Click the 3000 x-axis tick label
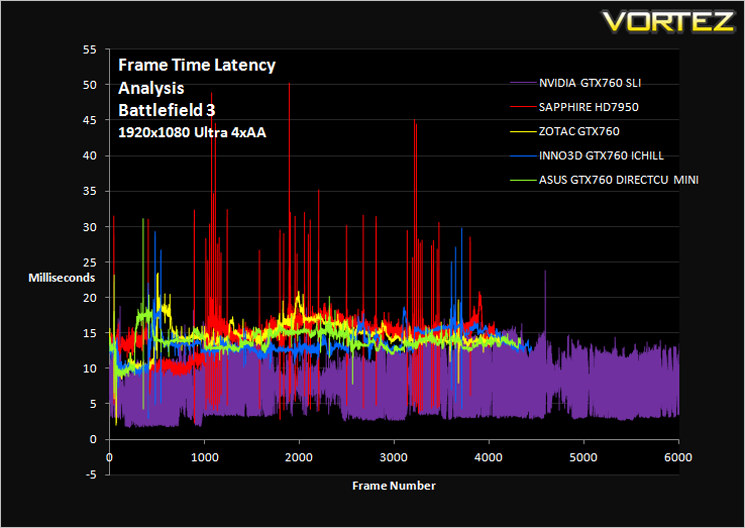Viewport: 745px width, 528px height. pos(394,458)
